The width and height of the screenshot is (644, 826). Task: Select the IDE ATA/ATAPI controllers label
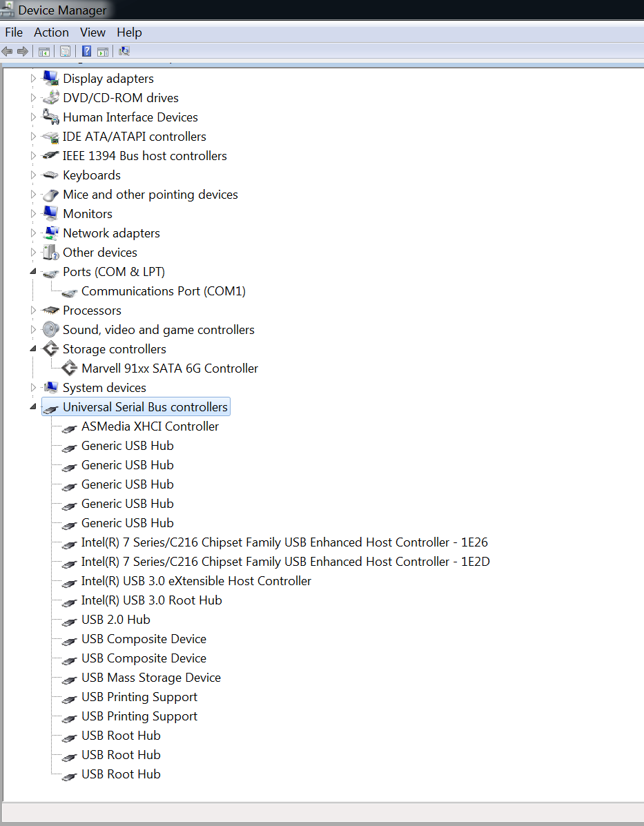135,137
